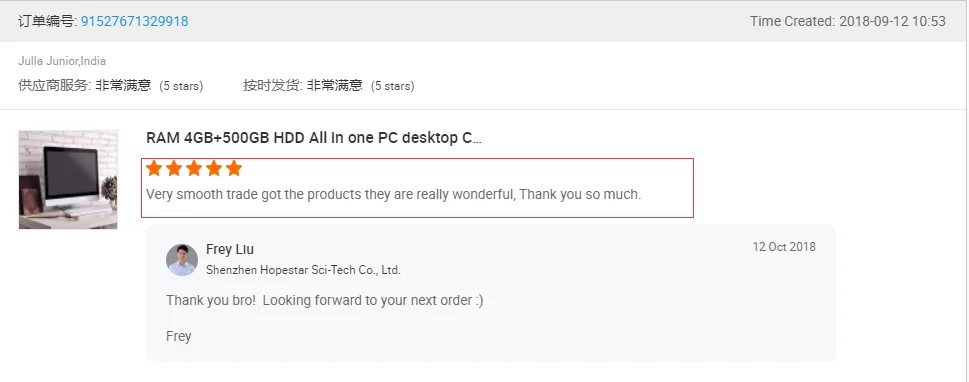Click the Time Created 2018-09-12 timestamp
969x382 pixels.
(848, 21)
